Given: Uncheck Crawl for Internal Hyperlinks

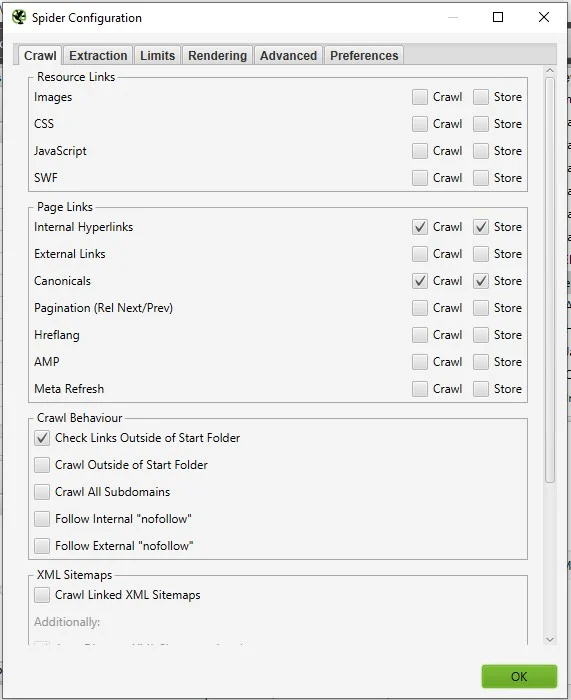Looking at the screenshot, I should click(x=420, y=227).
